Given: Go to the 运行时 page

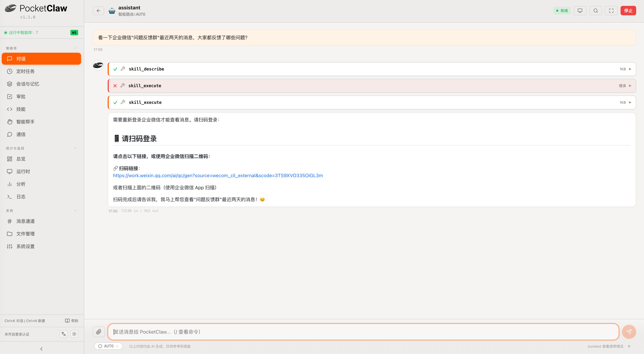Looking at the screenshot, I should click(x=42, y=171).
